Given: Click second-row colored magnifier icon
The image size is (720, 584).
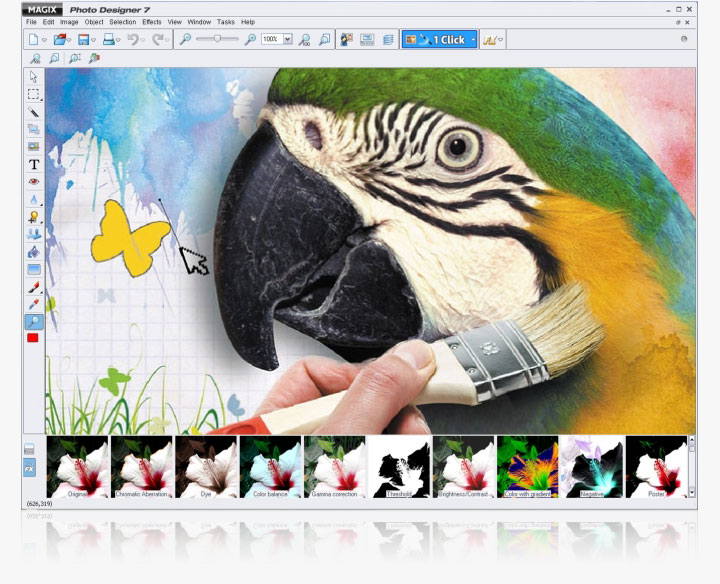Looking at the screenshot, I should pos(94,58).
